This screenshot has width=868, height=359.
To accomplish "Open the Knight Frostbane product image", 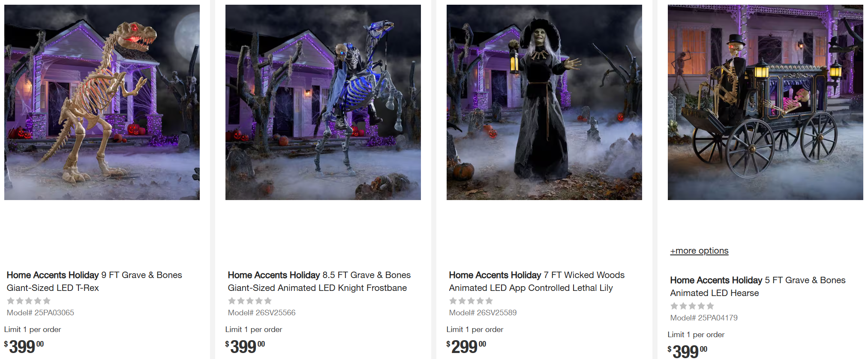I will (x=323, y=102).
